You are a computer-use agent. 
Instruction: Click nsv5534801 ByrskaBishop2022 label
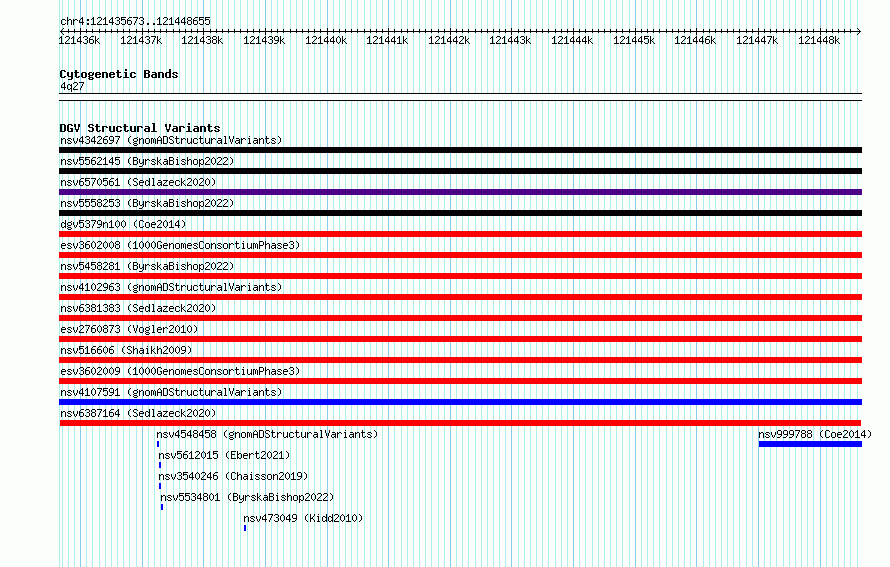click(x=247, y=497)
